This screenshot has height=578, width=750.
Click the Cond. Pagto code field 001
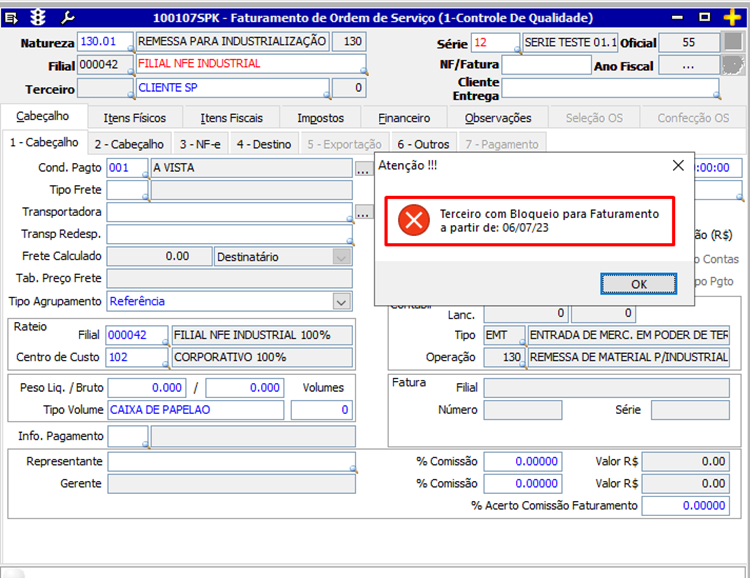point(127,168)
